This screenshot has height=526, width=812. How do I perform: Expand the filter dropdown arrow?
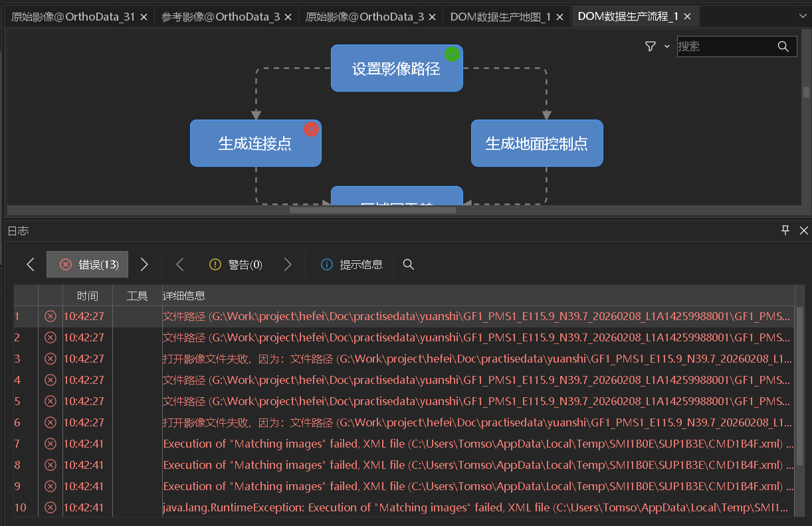click(x=666, y=46)
